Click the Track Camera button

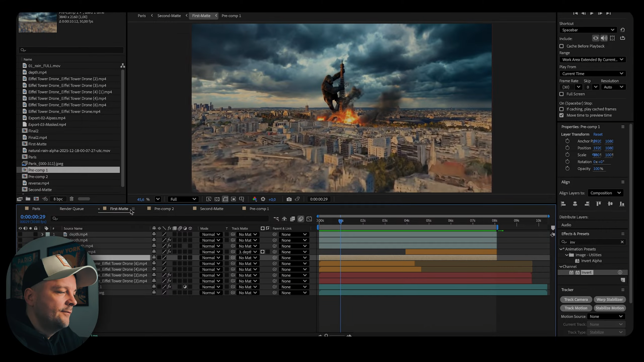click(576, 300)
